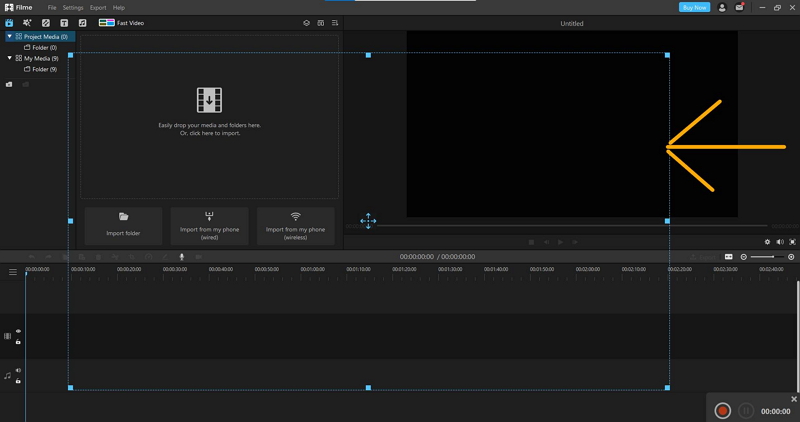Click the preview volume speaker icon
Viewport: 800px width, 422px height.
pyautogui.click(x=780, y=242)
